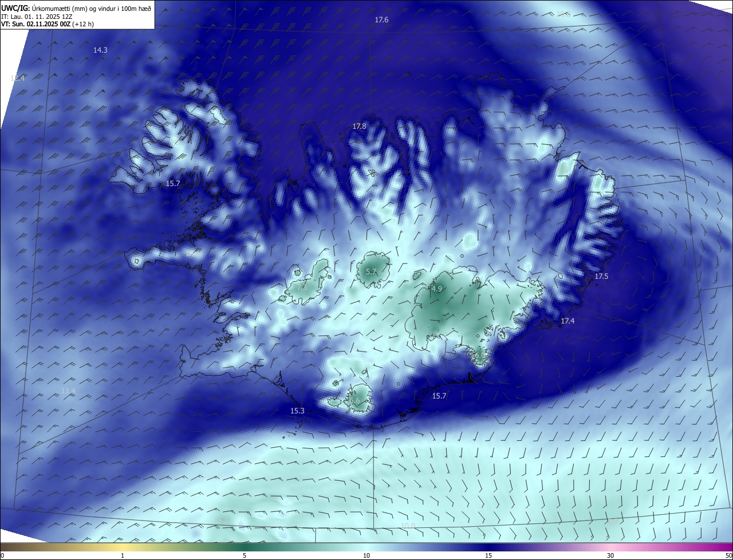Click the 17.4 value label
This screenshot has width=733, height=560.
568,321
